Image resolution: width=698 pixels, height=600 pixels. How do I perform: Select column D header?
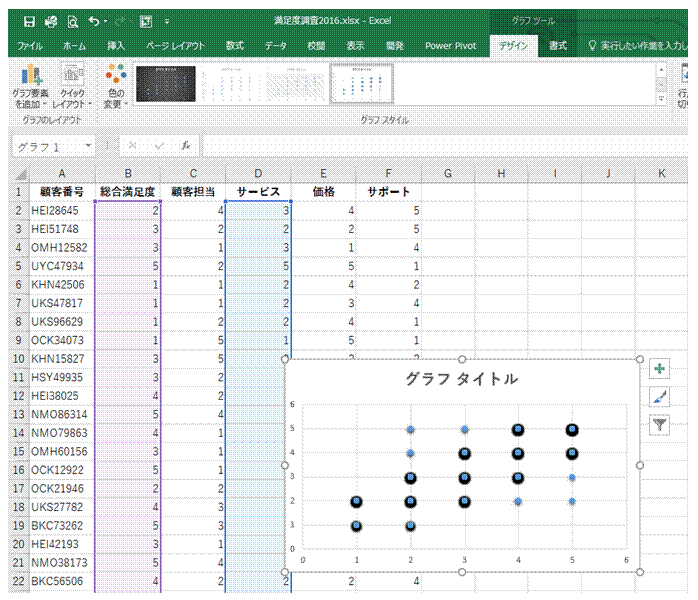(x=258, y=174)
